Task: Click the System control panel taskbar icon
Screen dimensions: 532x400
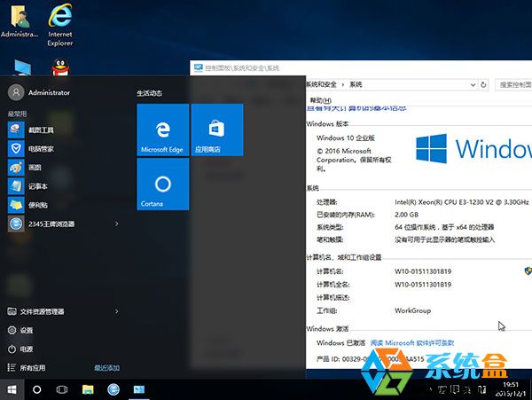Action: pos(139,389)
